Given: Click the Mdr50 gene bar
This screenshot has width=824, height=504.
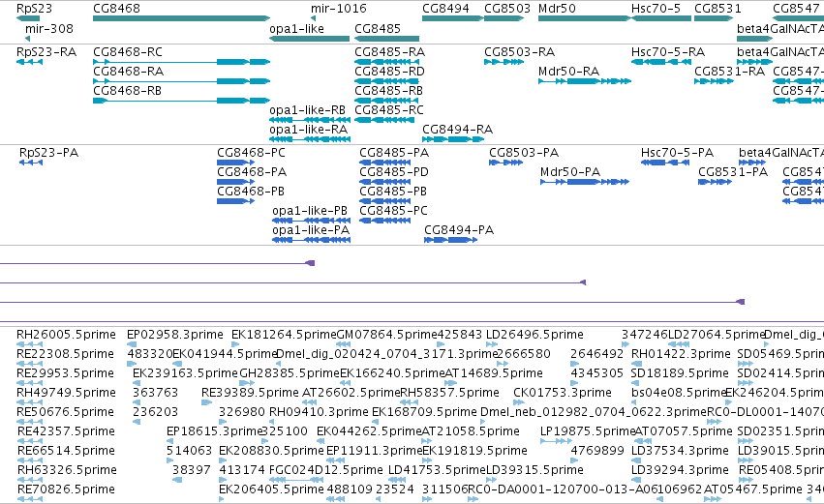Looking at the screenshot, I should 585,18.
